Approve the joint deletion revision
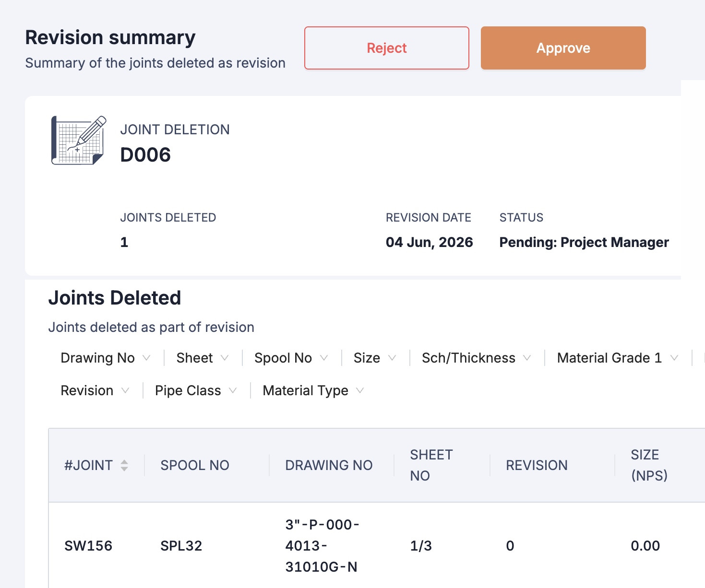Viewport: 705px width, 588px height. point(563,48)
